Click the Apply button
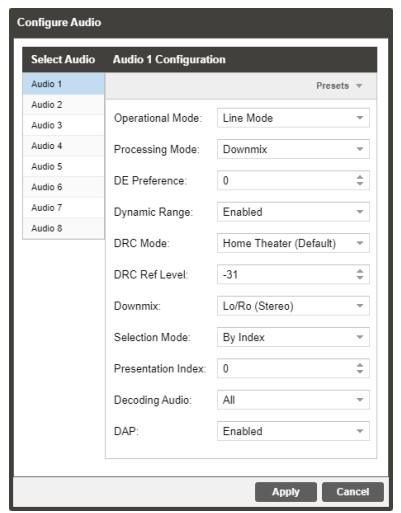Screen dimensions: 401x513 click(x=286, y=492)
